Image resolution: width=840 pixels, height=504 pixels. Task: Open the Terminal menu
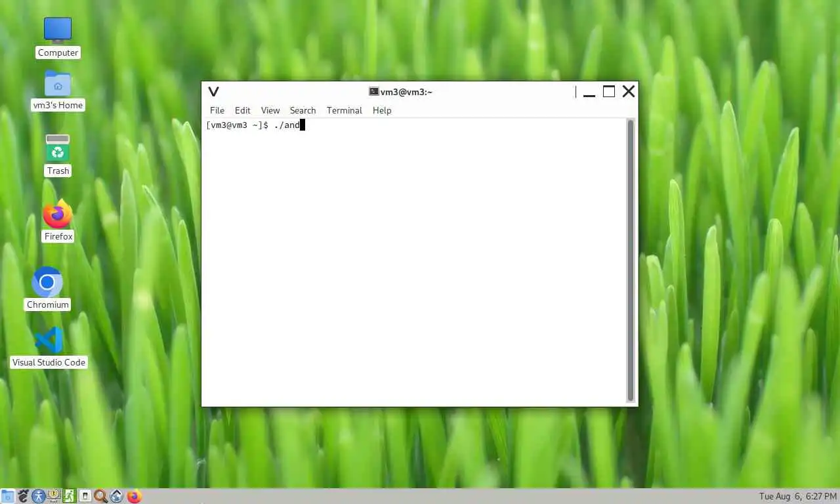pos(344,110)
